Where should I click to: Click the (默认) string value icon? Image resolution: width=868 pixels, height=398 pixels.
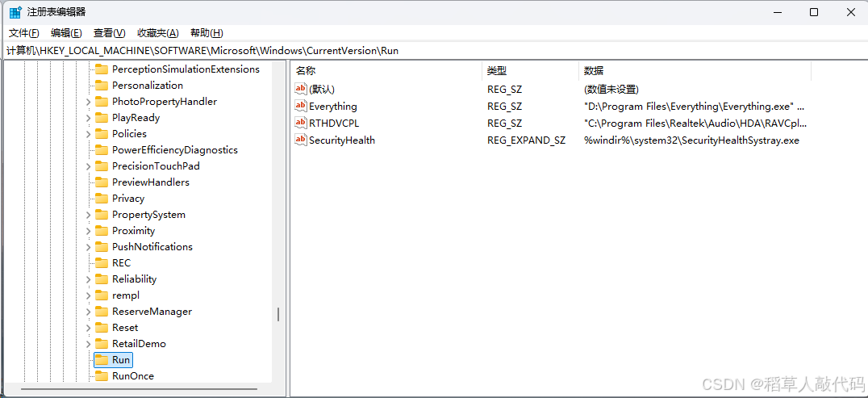click(x=301, y=89)
